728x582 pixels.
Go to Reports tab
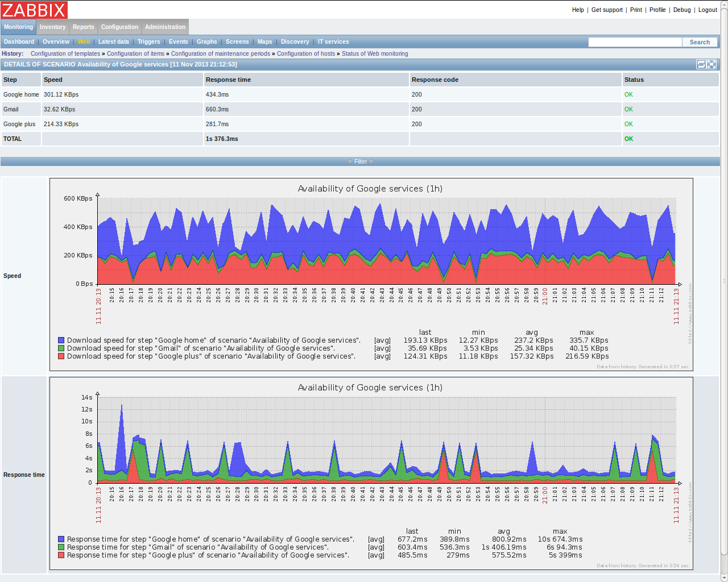coord(83,27)
